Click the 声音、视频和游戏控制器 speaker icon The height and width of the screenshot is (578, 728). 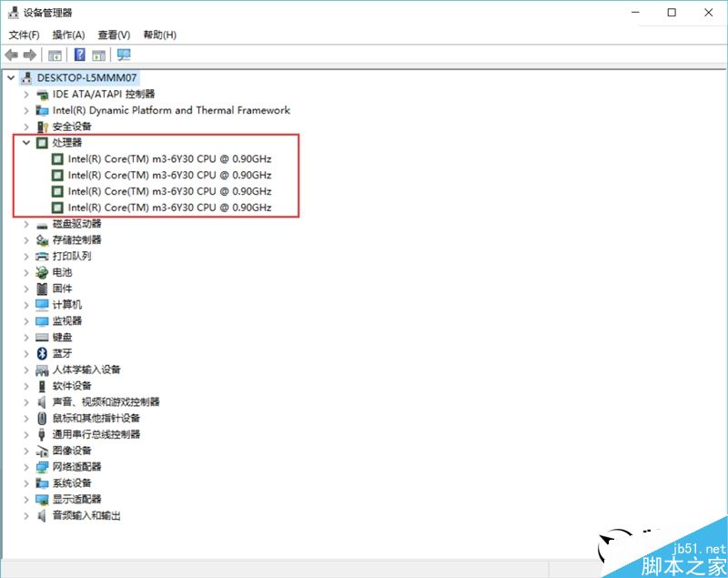(42, 402)
